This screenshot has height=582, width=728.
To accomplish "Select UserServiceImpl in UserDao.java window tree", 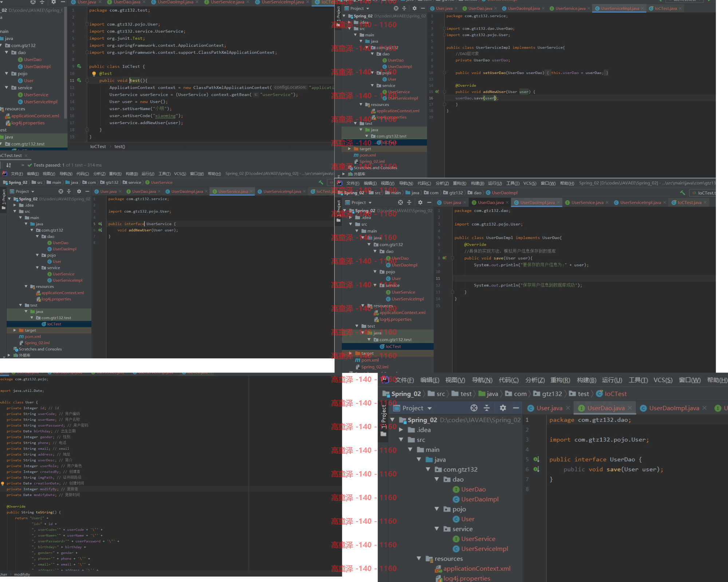I will [480, 549].
